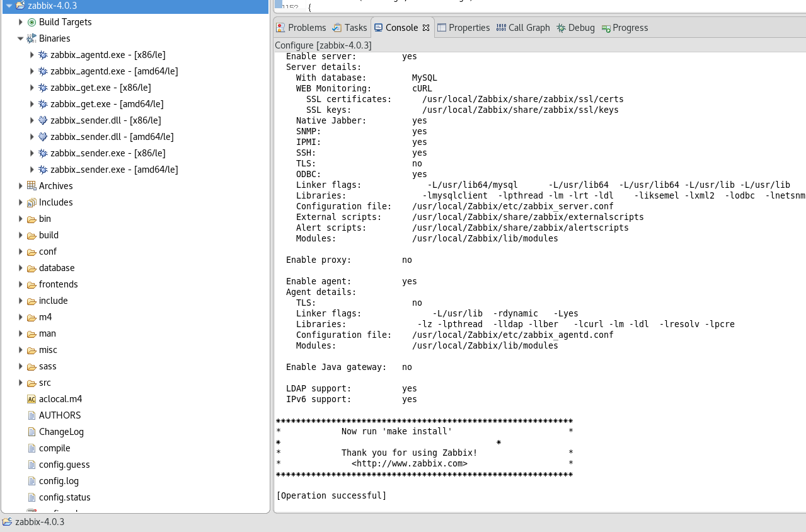This screenshot has height=532, width=806.
Task: Expand the src folder arrow
Action: pos(21,383)
